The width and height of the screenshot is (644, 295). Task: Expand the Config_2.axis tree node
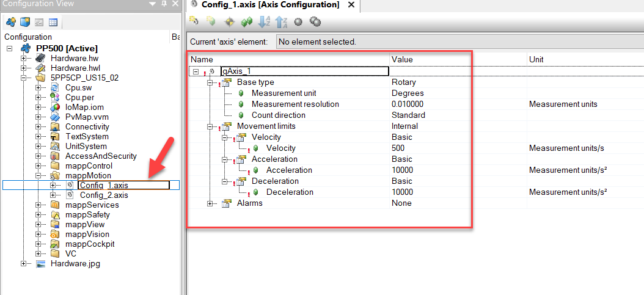pyautogui.click(x=53, y=195)
